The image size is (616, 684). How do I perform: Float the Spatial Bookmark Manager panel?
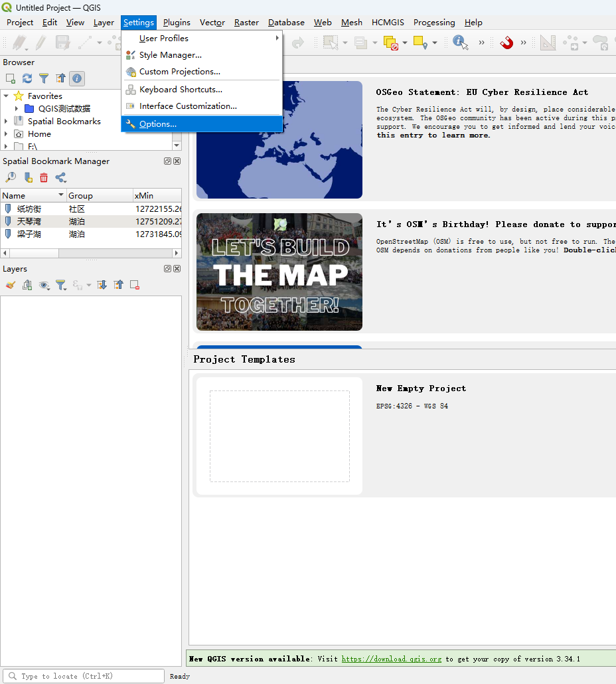pos(167,161)
